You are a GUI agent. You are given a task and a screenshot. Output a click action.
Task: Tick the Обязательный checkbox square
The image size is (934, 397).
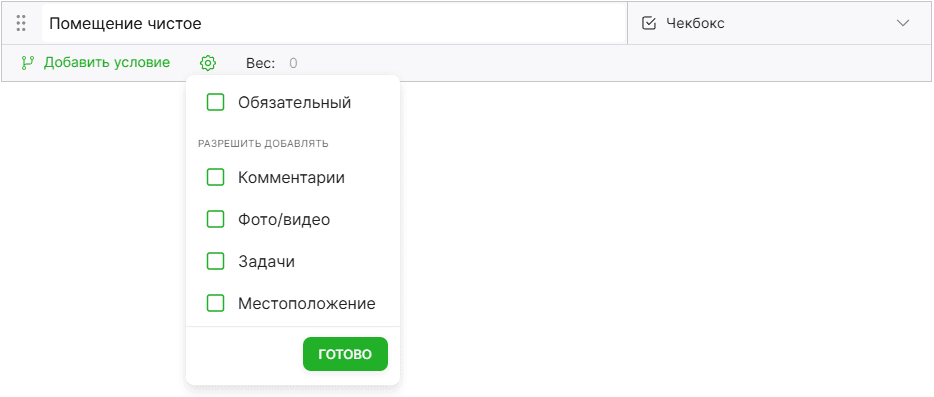[215, 103]
